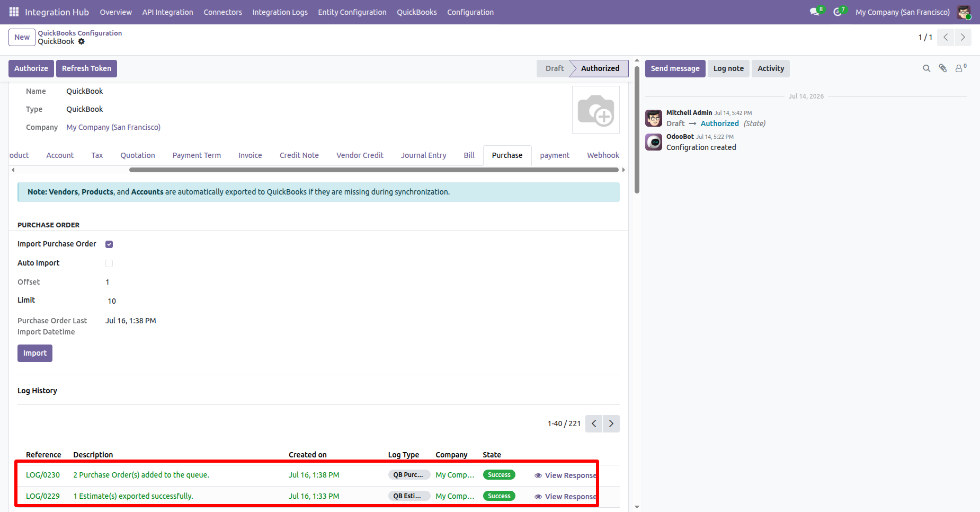Schedule an Activity button
Screen dimensions: 980x512
point(771,68)
